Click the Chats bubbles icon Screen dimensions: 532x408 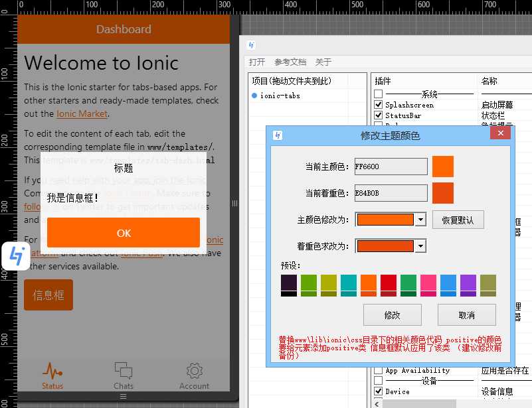click(x=124, y=370)
